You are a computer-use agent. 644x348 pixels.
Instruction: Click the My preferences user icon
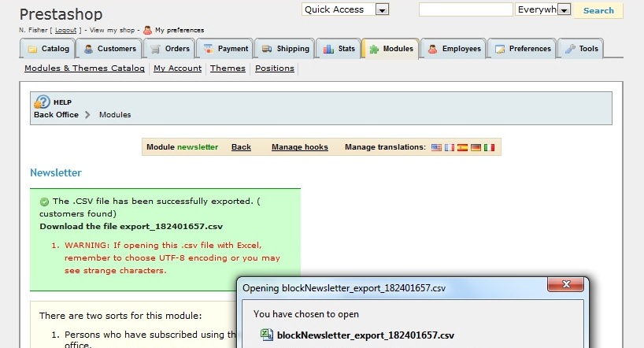pos(147,30)
